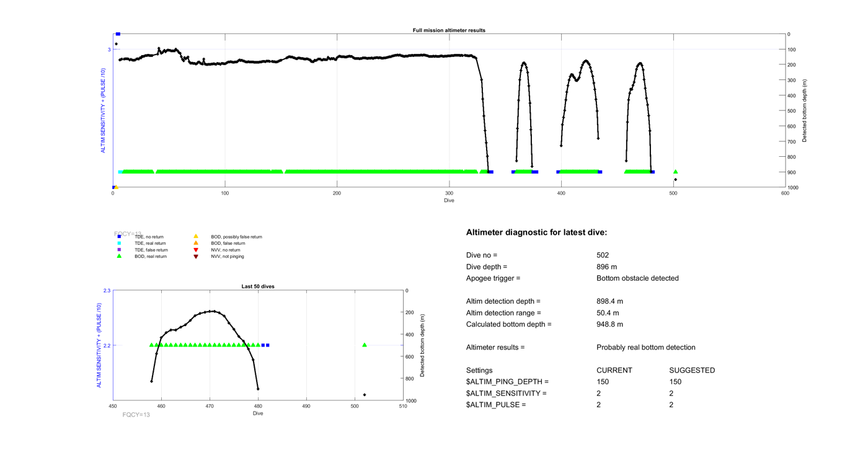Screen dimensions: 868x450
Task: Select the '$ALTIM_SENSITIVITY =' setting label
Action: click(x=507, y=394)
